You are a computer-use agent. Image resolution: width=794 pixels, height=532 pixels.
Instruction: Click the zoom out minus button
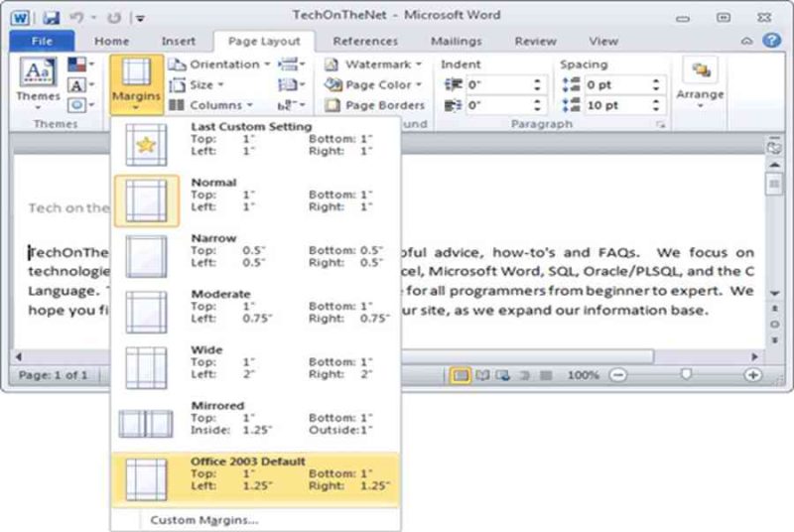[617, 375]
